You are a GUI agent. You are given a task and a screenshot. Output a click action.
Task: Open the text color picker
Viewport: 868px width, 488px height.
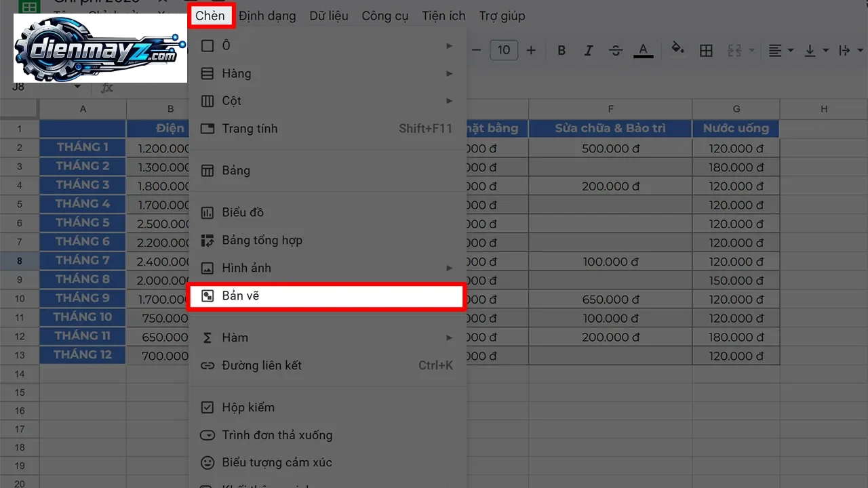pos(643,50)
